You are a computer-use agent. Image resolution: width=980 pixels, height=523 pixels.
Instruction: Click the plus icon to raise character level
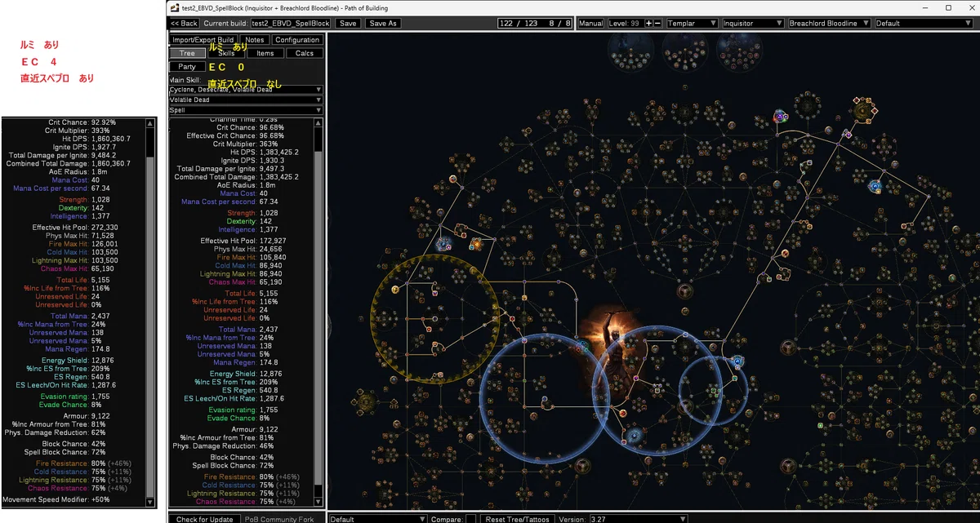(x=648, y=24)
